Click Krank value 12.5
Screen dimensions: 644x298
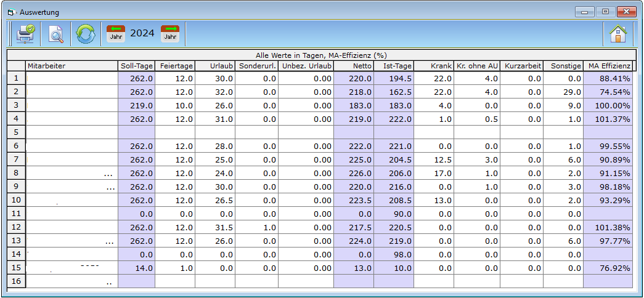[x=434, y=159]
